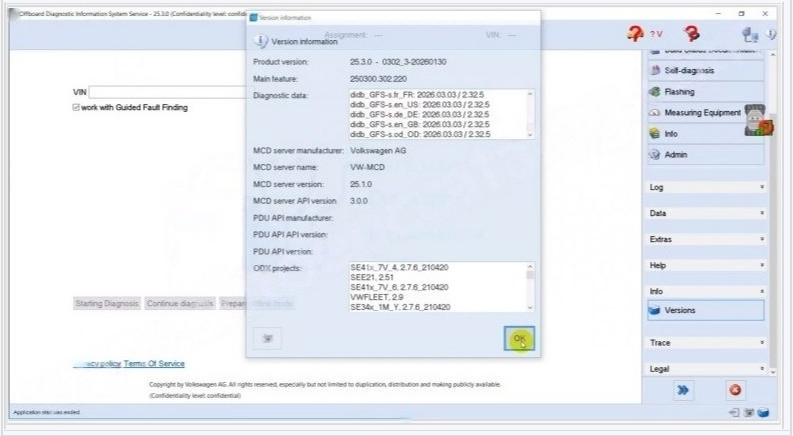Click the question mark help icon in the toolbar
793x436 pixels.
(635, 33)
